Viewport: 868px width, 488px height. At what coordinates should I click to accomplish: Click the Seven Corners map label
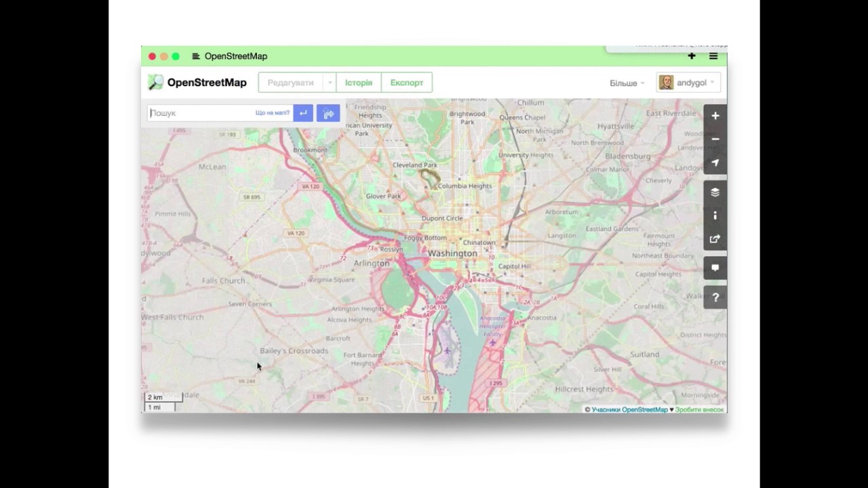(x=250, y=304)
